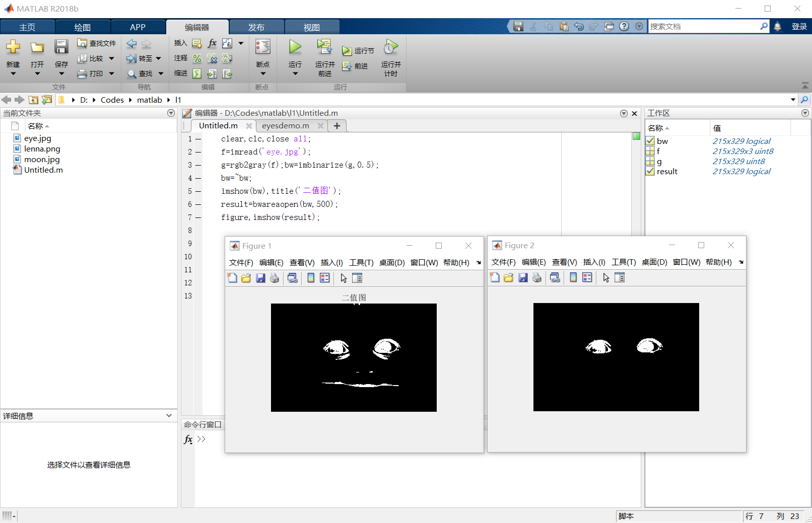Click the 搜索文档 search field
Viewport: 812px width, 523px height.
point(704,26)
